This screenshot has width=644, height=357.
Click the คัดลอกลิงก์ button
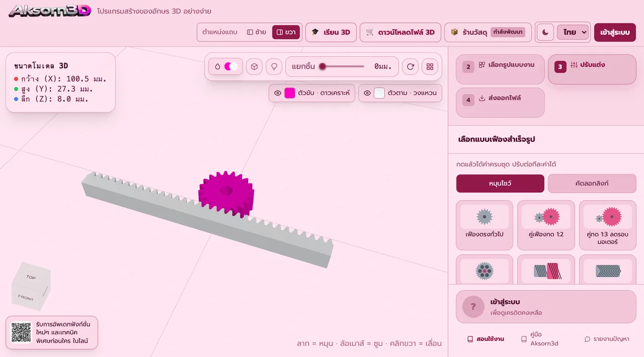pyautogui.click(x=592, y=184)
